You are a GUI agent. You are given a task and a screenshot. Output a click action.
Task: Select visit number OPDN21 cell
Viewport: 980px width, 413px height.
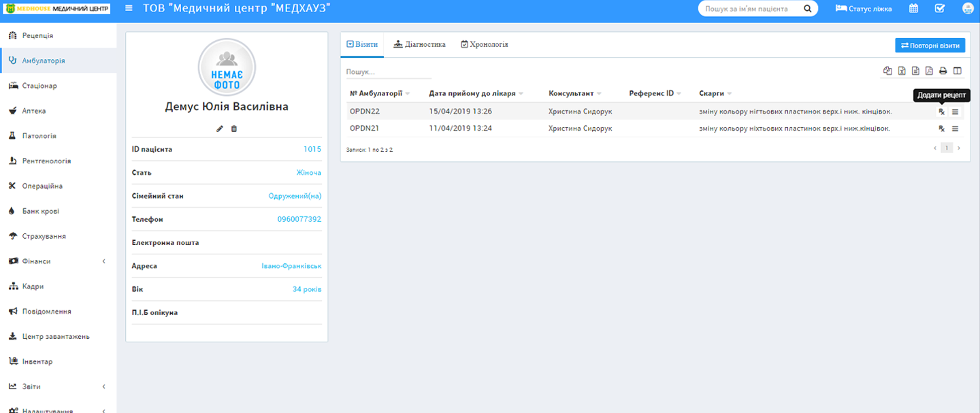tap(365, 129)
